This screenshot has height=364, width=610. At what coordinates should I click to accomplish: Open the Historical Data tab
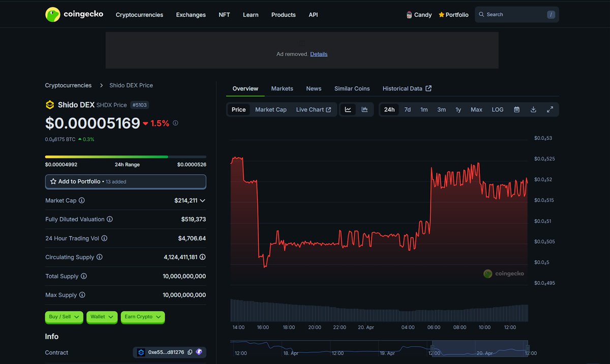coord(407,88)
